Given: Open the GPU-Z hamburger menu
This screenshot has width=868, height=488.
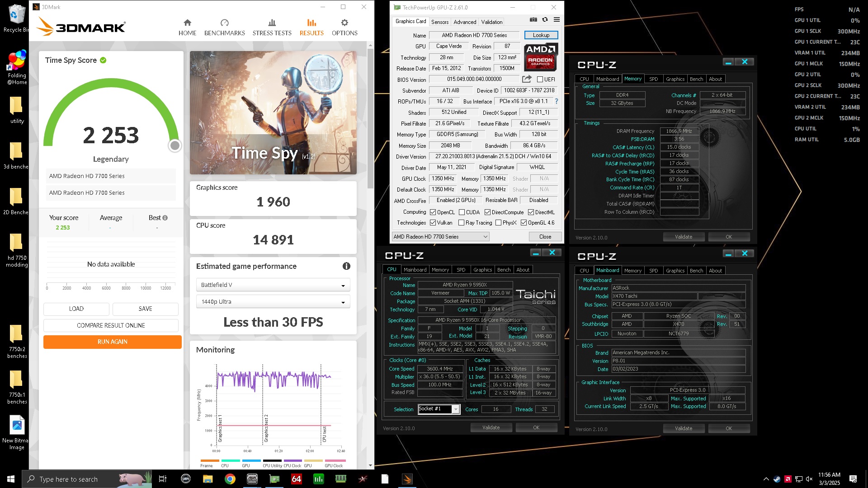Looking at the screenshot, I should point(557,19).
